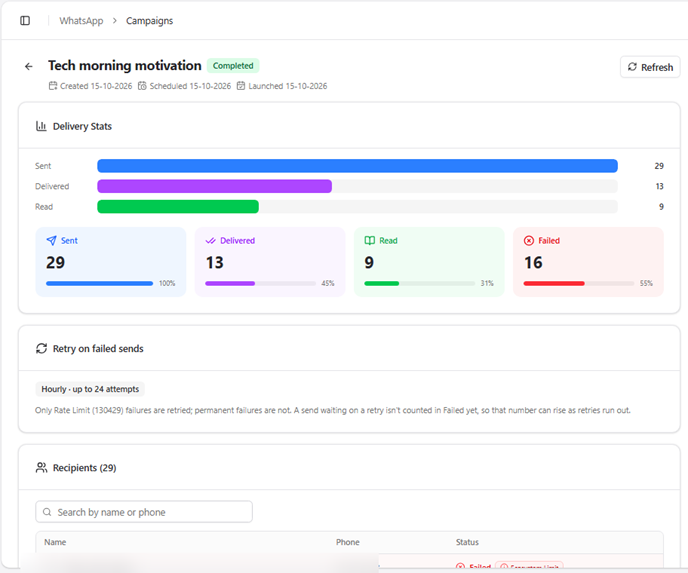Viewport: 688px width, 573px height.
Task: Click the green Read progress bar
Action: tap(178, 207)
